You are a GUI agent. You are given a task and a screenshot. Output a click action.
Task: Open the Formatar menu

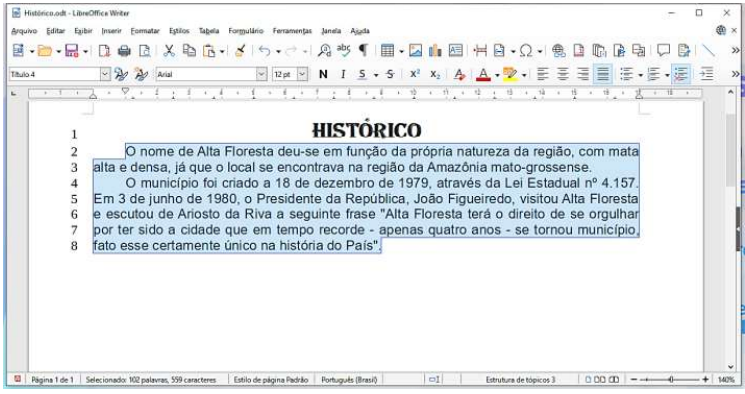[145, 31]
